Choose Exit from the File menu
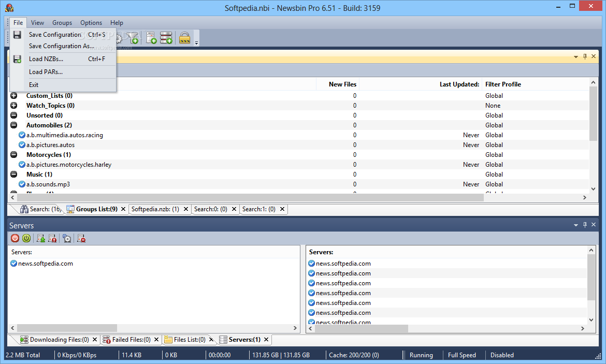 coord(63,84)
